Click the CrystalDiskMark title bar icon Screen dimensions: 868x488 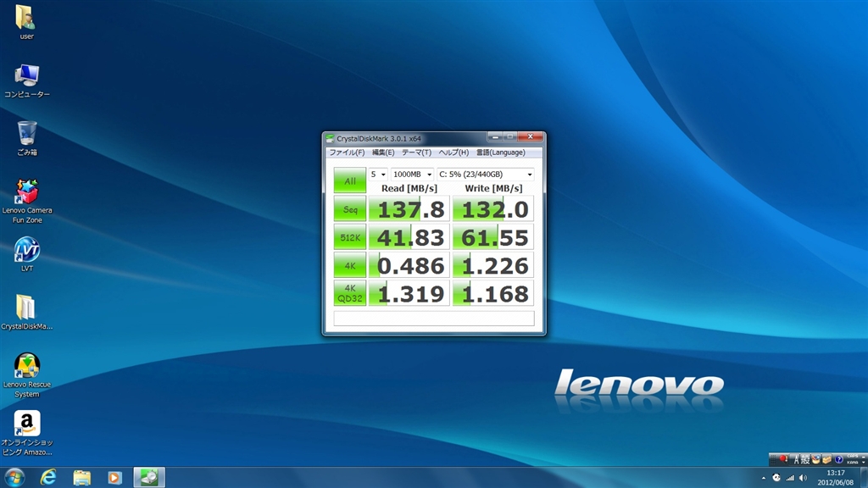pos(330,138)
